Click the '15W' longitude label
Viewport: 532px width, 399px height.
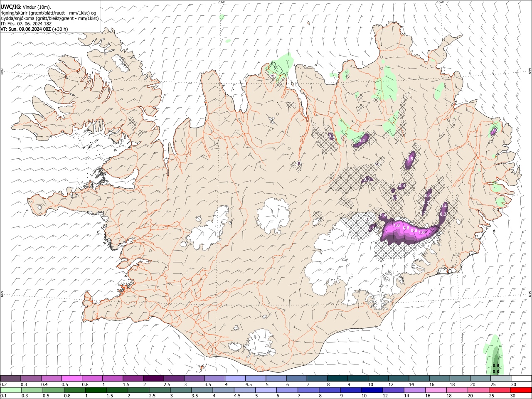click(x=440, y=2)
